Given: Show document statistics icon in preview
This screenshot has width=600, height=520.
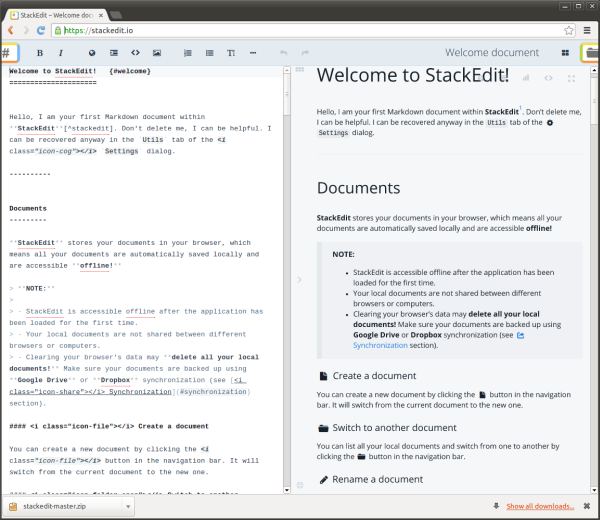Looking at the screenshot, I should 526,78.
